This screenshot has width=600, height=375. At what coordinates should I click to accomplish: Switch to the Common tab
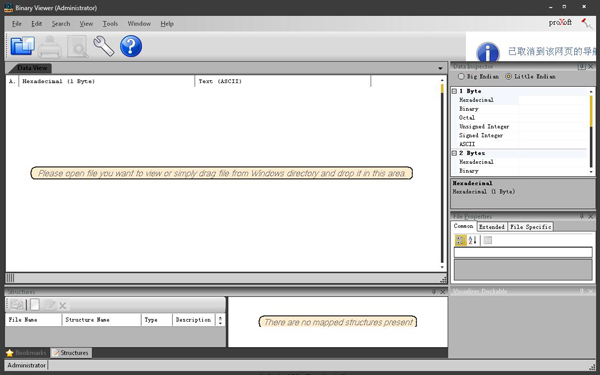click(463, 226)
